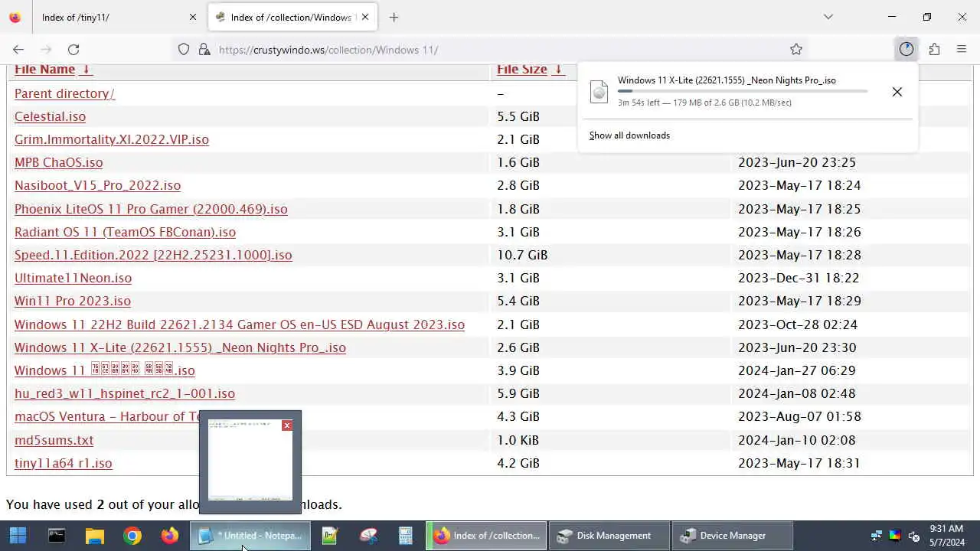Open the network tray icon
980x551 pixels.
coord(877,536)
